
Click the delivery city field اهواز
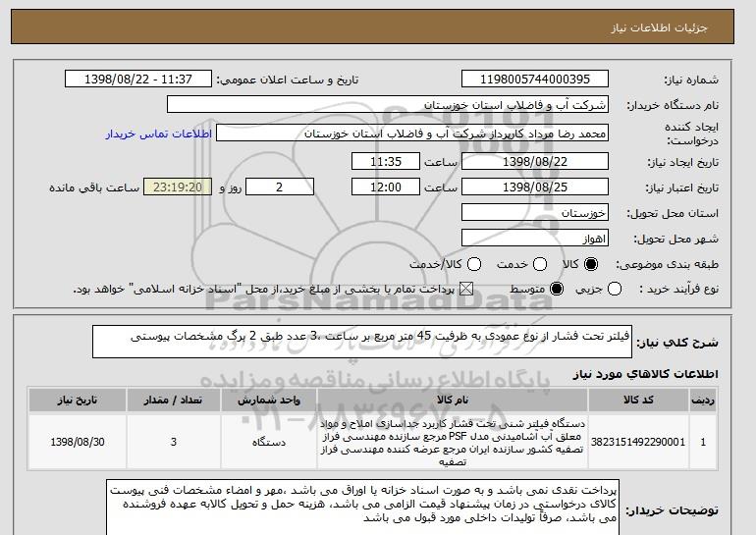pyautogui.click(x=535, y=238)
